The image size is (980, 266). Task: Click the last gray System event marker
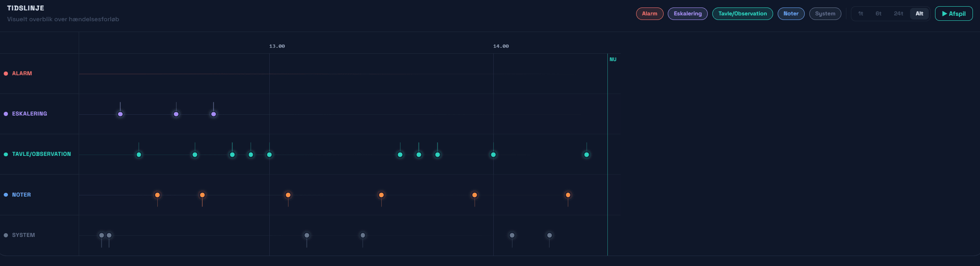[x=550, y=235]
